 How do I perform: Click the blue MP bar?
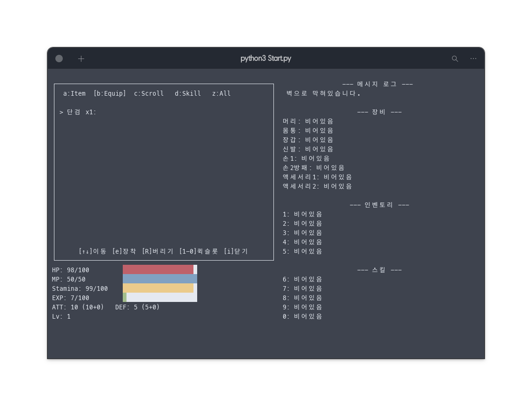[x=160, y=279]
